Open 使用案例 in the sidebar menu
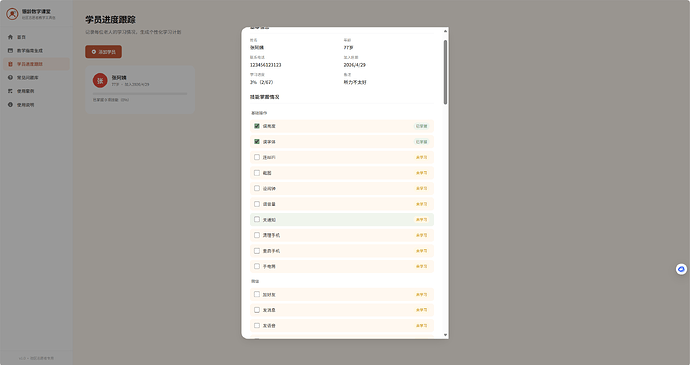690x365 pixels. point(36,91)
